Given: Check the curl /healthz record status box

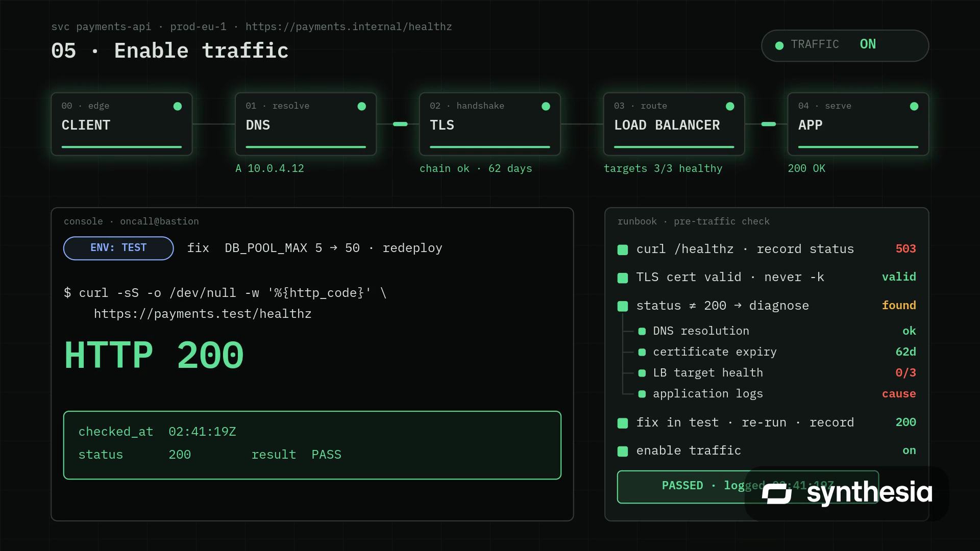Looking at the screenshot, I should 623,249.
